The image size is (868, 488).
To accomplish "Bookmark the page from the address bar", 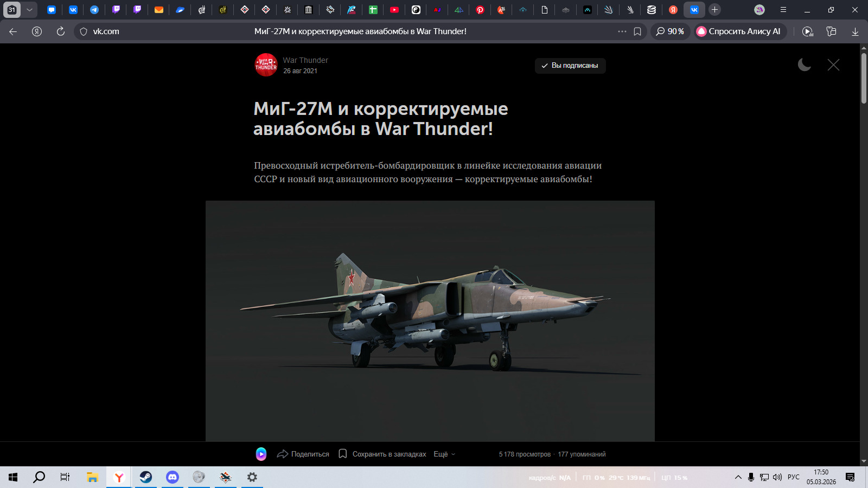I will pyautogui.click(x=637, y=31).
